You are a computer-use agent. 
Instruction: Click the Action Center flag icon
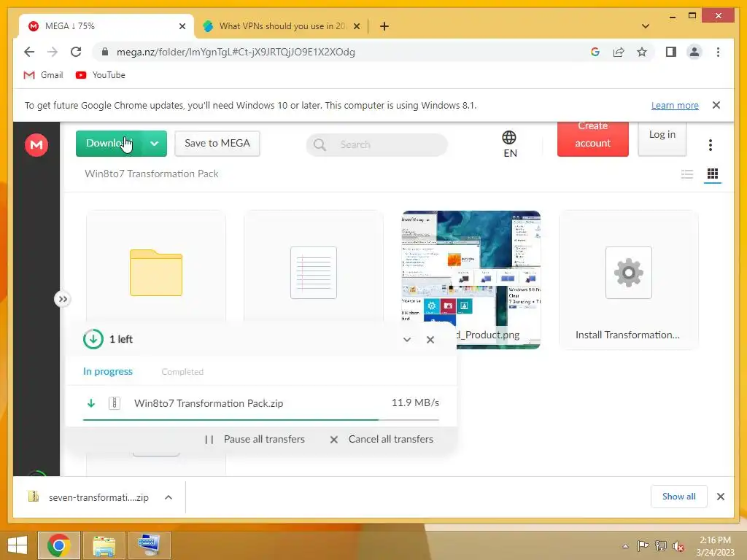point(643,545)
